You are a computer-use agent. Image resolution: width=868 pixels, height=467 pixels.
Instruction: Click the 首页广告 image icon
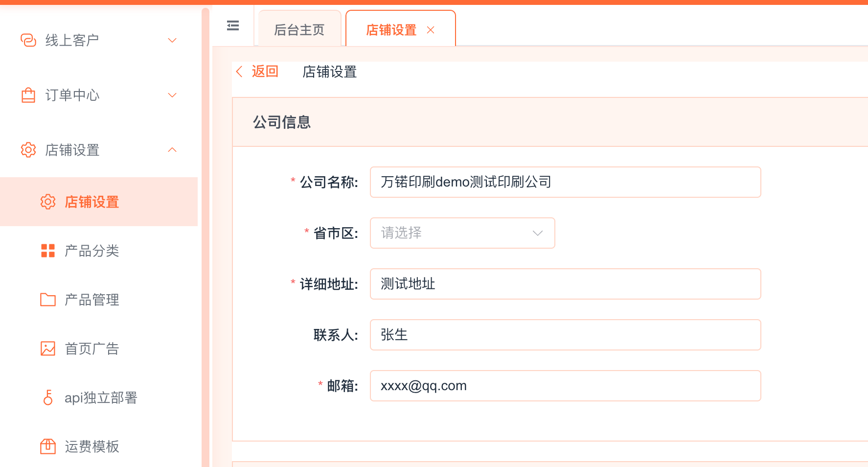(48, 349)
